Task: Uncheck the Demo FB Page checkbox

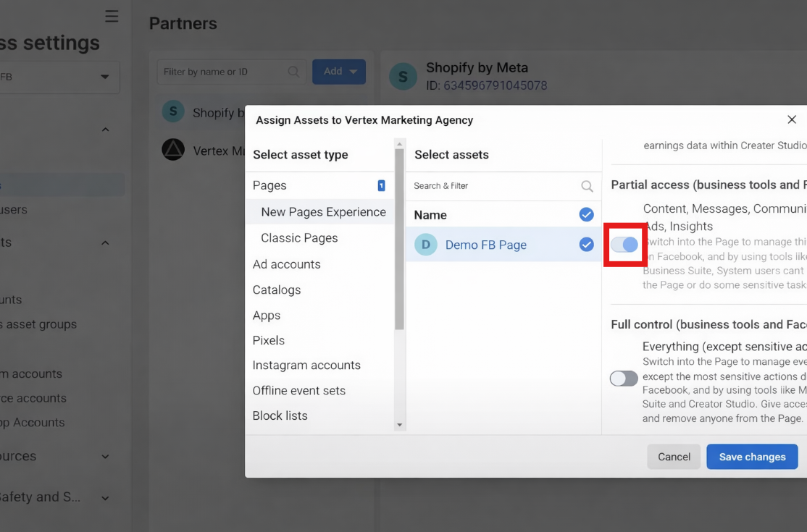Action: coord(586,245)
